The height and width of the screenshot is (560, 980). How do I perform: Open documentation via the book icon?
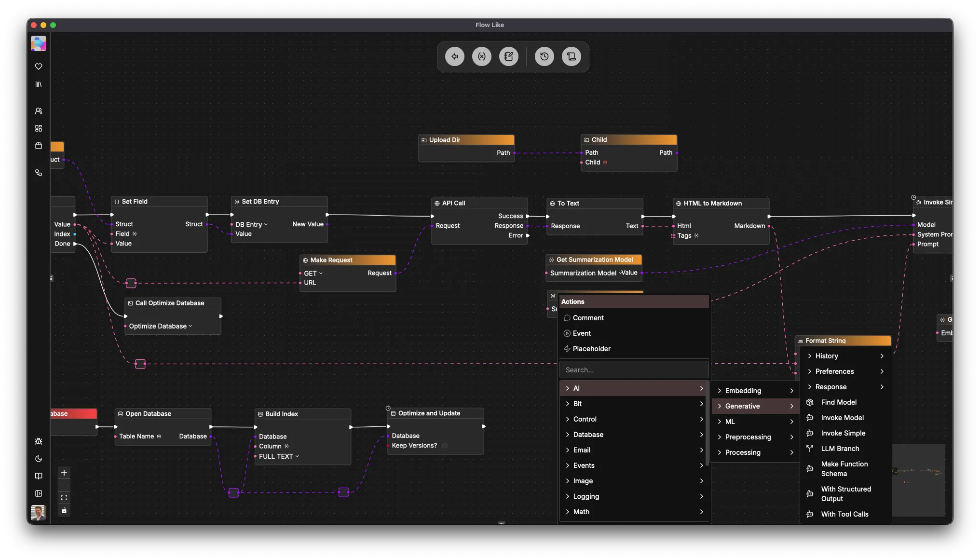click(39, 476)
